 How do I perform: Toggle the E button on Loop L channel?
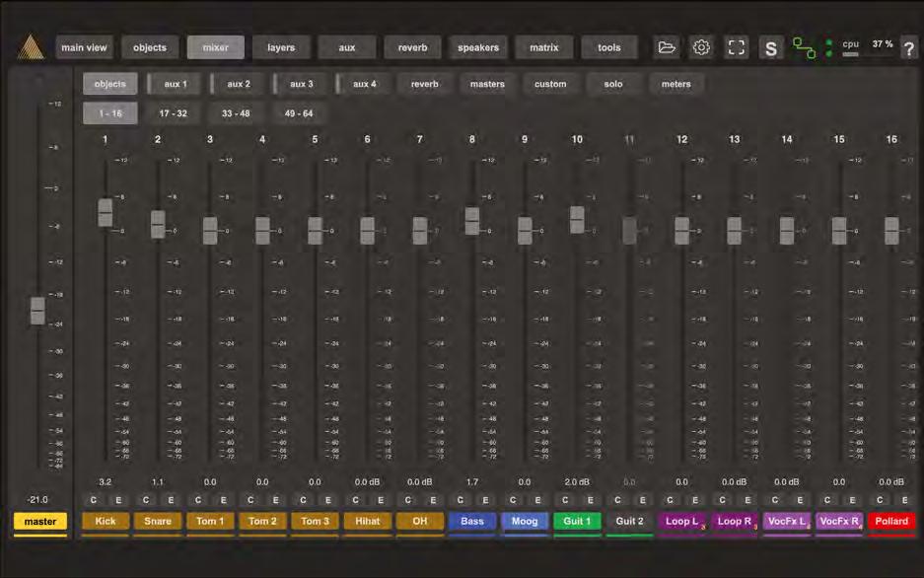click(695, 500)
